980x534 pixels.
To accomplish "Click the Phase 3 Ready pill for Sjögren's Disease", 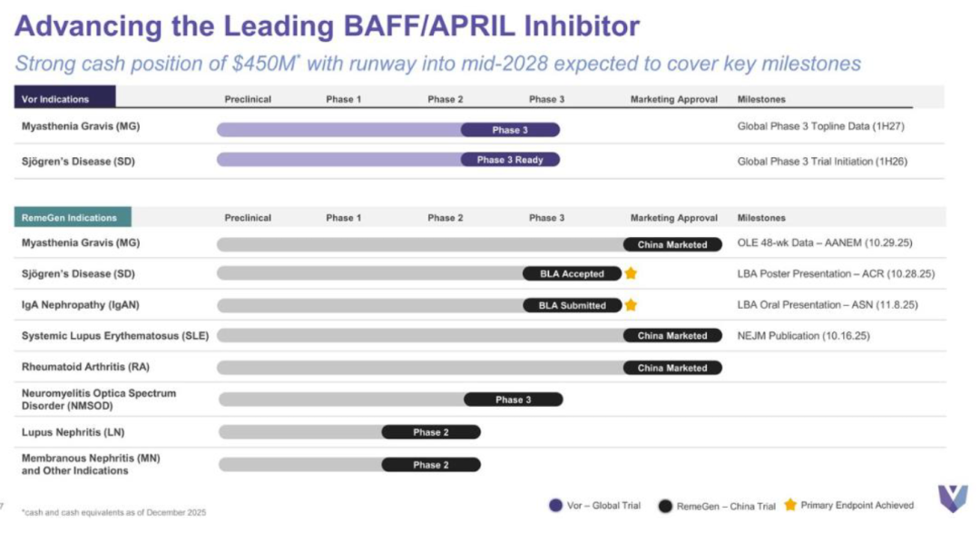I will 510,160.
